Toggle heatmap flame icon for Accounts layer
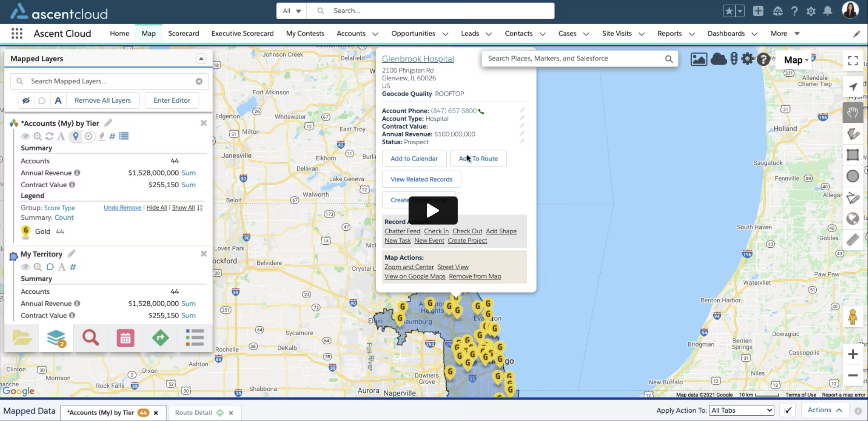 [x=102, y=136]
